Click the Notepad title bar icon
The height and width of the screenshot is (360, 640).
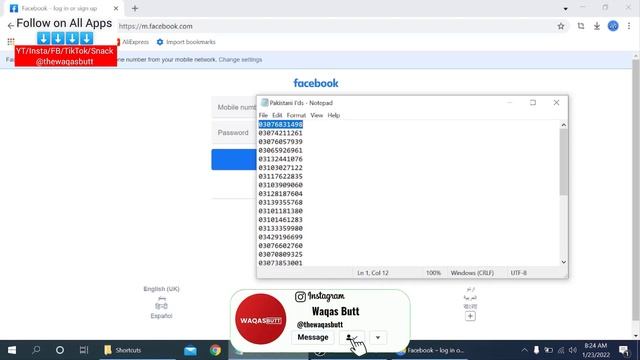coord(264,103)
